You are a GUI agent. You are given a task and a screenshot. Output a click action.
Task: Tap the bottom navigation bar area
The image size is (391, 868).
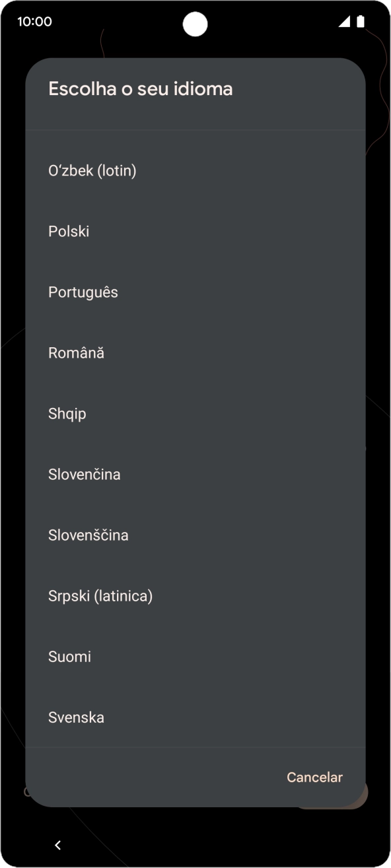[196, 844]
